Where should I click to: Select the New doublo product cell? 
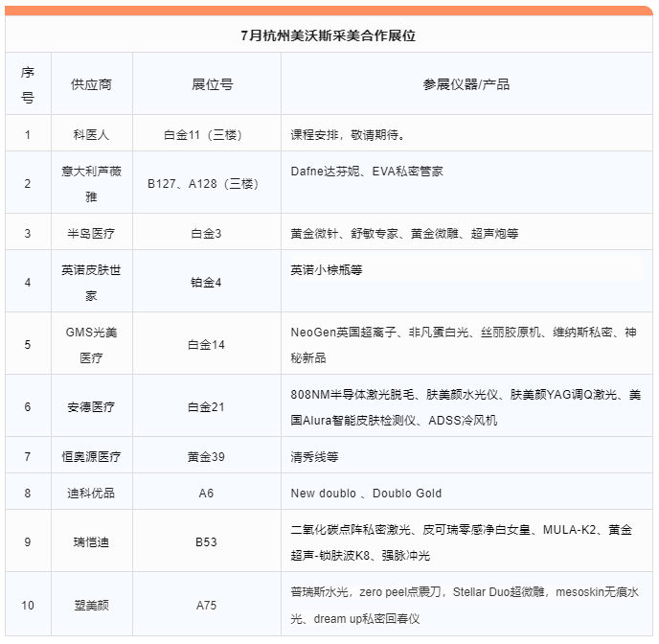(366, 494)
